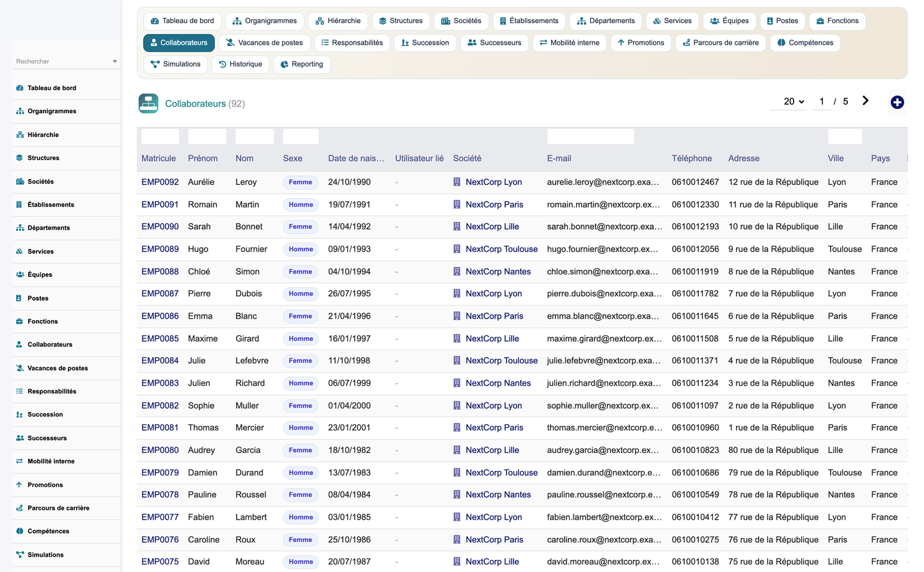Click the Succession sidebar icon
This screenshot has width=924, height=572.
tap(20, 415)
